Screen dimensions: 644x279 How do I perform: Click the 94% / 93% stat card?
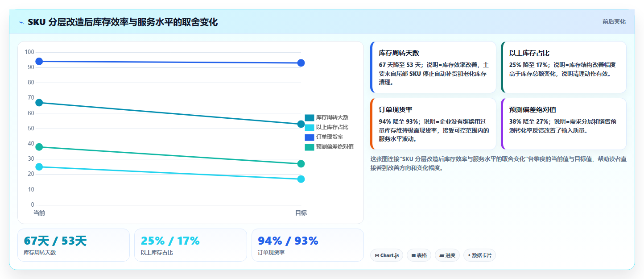[308, 245]
